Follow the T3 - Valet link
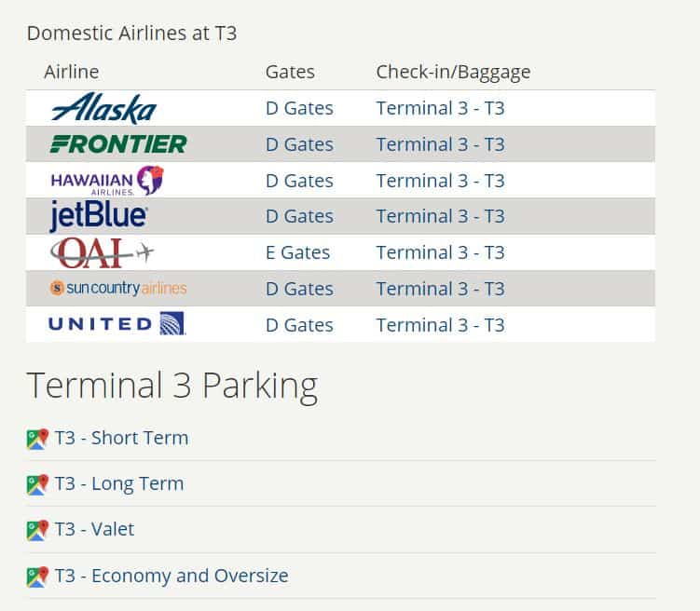The height and width of the screenshot is (611, 700). pos(94,529)
